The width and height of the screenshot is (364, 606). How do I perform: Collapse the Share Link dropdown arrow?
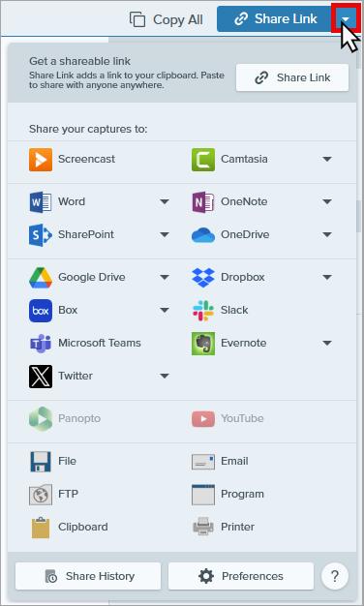tap(346, 18)
